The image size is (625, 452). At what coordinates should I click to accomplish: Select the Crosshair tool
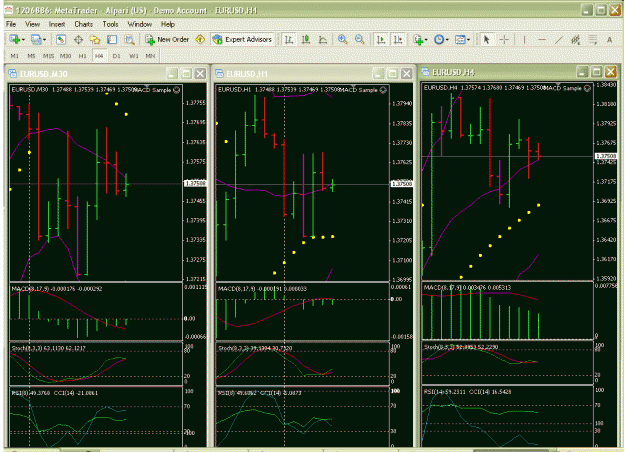pos(504,39)
